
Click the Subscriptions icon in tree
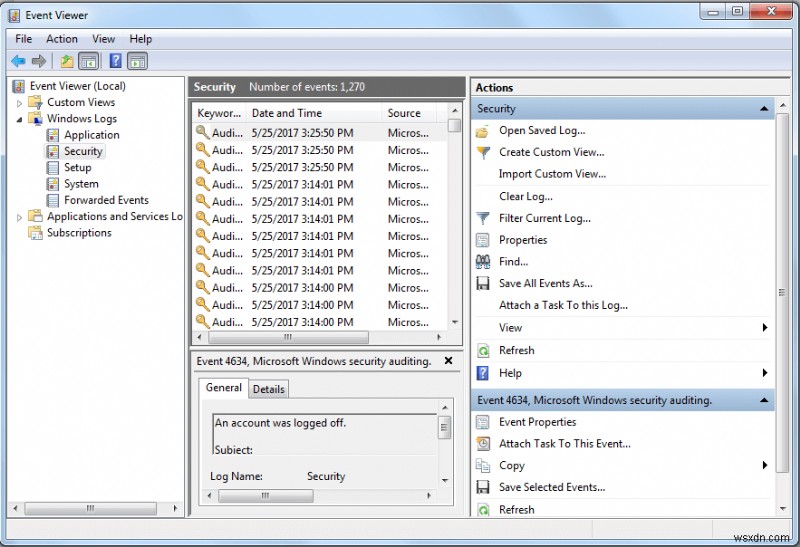(x=35, y=233)
